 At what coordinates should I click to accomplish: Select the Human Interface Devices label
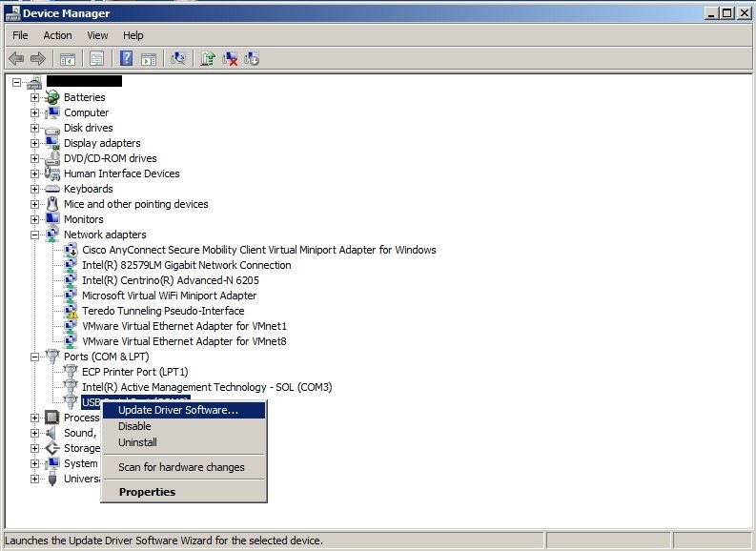tap(121, 173)
